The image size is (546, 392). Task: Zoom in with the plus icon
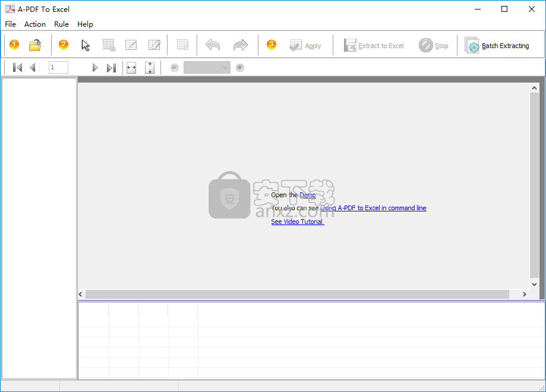click(x=240, y=68)
